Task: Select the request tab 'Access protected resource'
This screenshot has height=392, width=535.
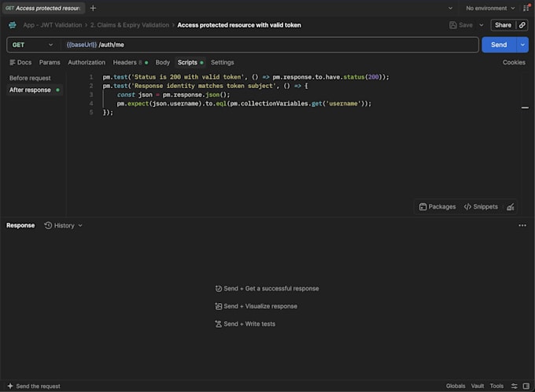Action: point(42,8)
